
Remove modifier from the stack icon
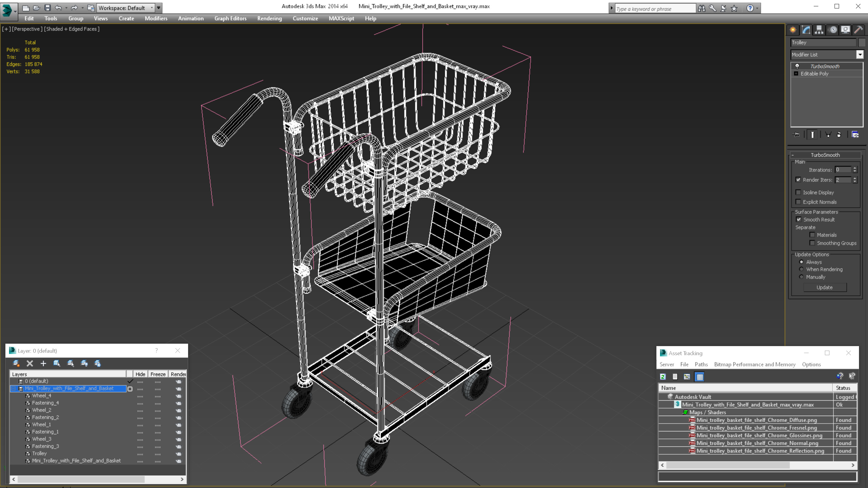839,135
